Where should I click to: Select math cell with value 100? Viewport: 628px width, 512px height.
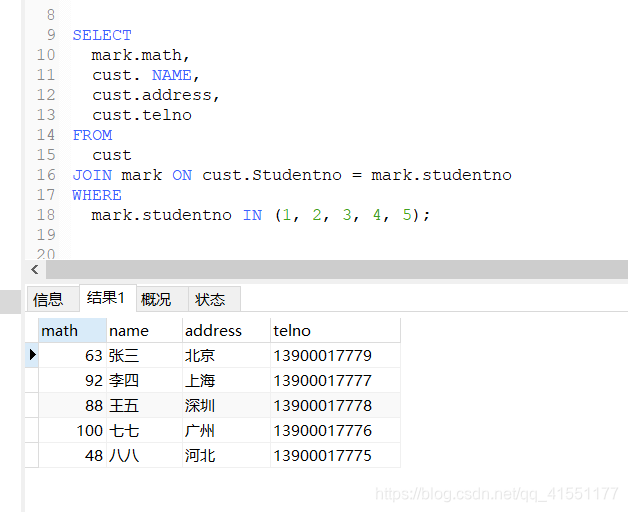(72, 430)
